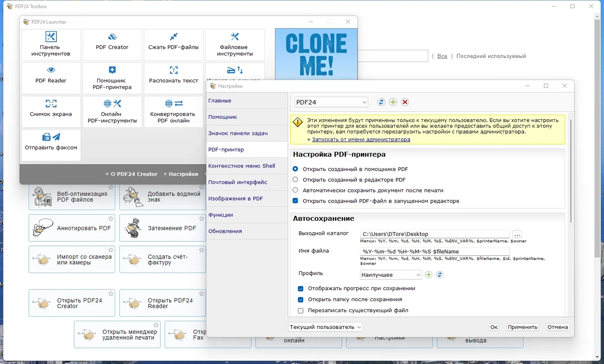Image resolution: width=604 pixels, height=364 pixels.
Task: Open Профиль dropdown showing Наилучшее
Action: [x=391, y=275]
